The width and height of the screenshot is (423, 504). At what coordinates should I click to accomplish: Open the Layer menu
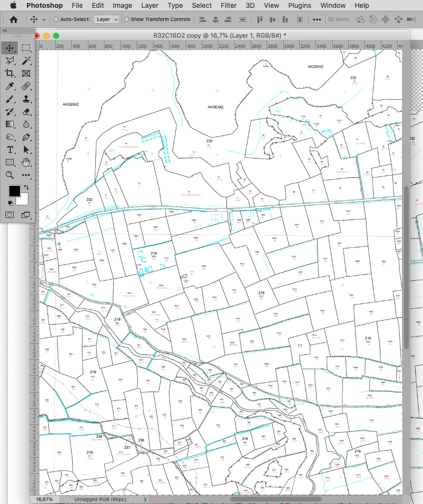click(x=149, y=5)
